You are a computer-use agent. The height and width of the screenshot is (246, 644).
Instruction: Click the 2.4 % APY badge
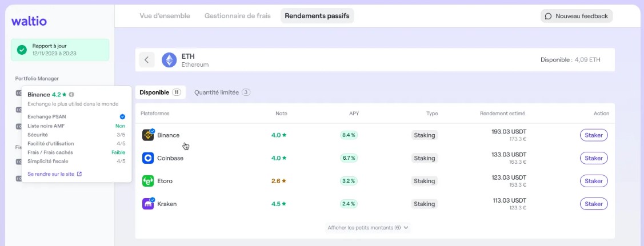click(349, 204)
